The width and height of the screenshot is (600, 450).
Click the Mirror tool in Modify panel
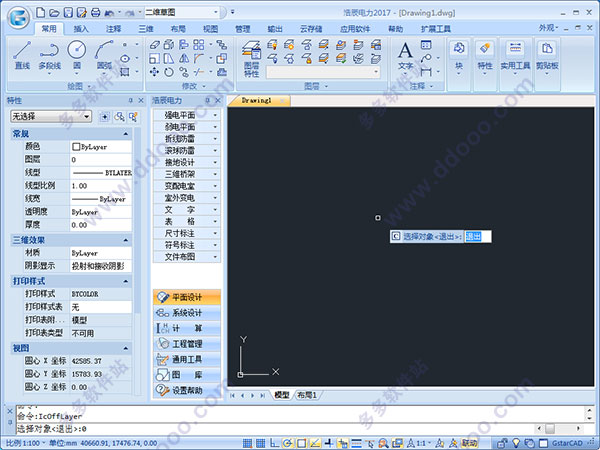click(x=184, y=59)
